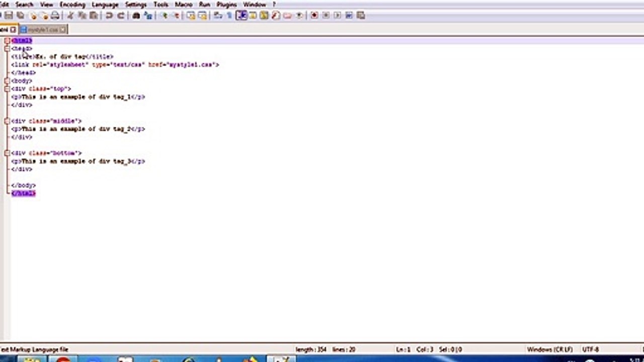This screenshot has width=644, height=362.
Task: Collapse the div class top fold marker
Action: tap(7, 89)
